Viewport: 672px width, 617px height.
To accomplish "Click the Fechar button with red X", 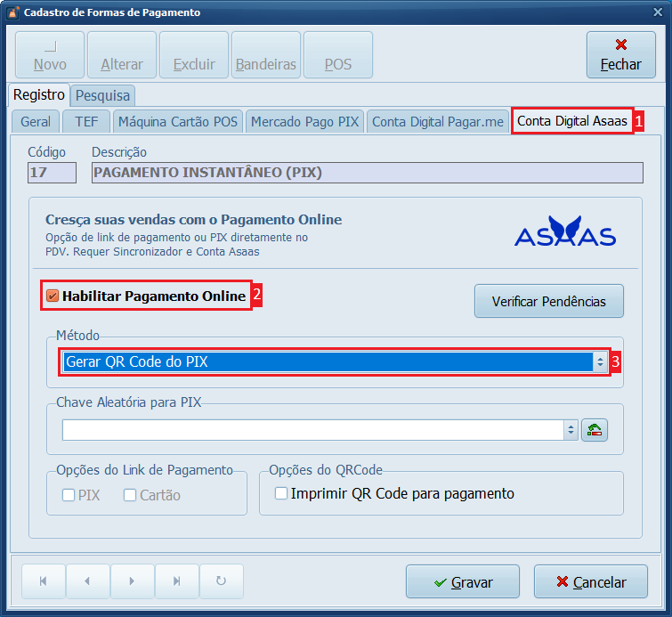I will click(x=621, y=55).
